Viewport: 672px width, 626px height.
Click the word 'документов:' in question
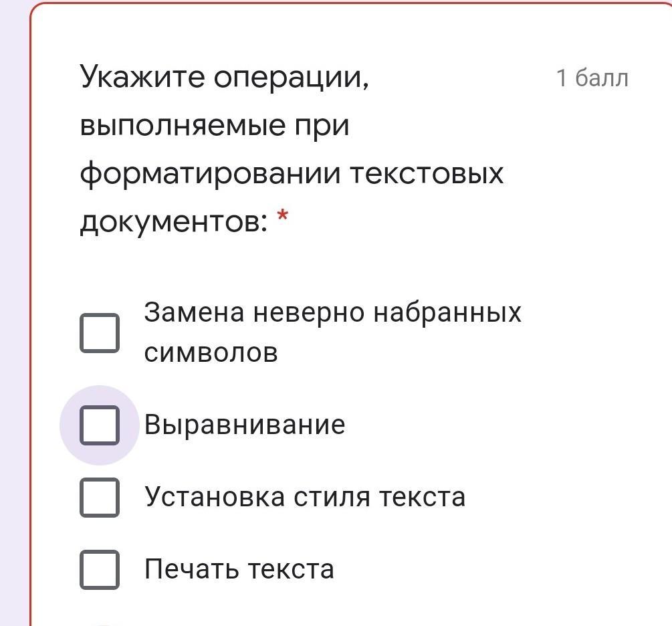174,222
